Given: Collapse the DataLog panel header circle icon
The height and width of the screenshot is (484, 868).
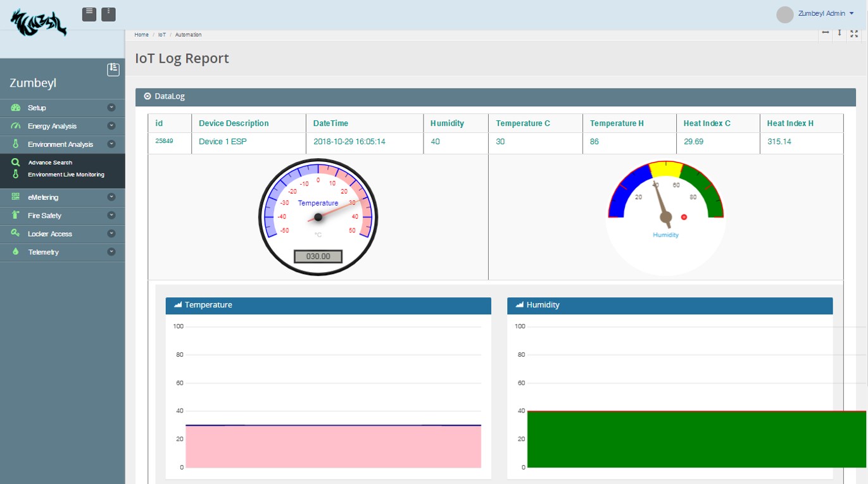Looking at the screenshot, I should point(148,97).
